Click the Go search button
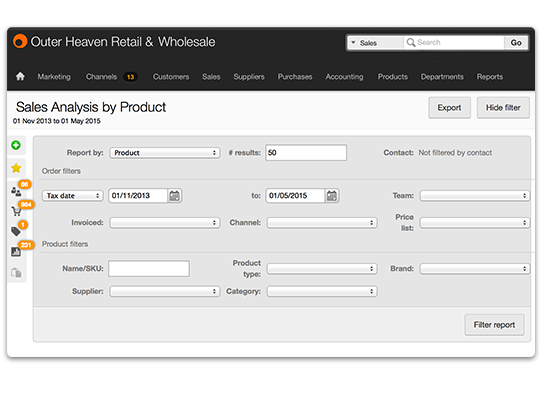 click(516, 43)
